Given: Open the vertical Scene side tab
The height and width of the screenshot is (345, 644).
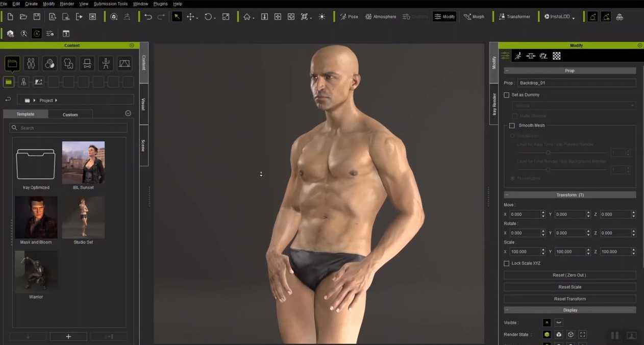Looking at the screenshot, I should click(143, 145).
